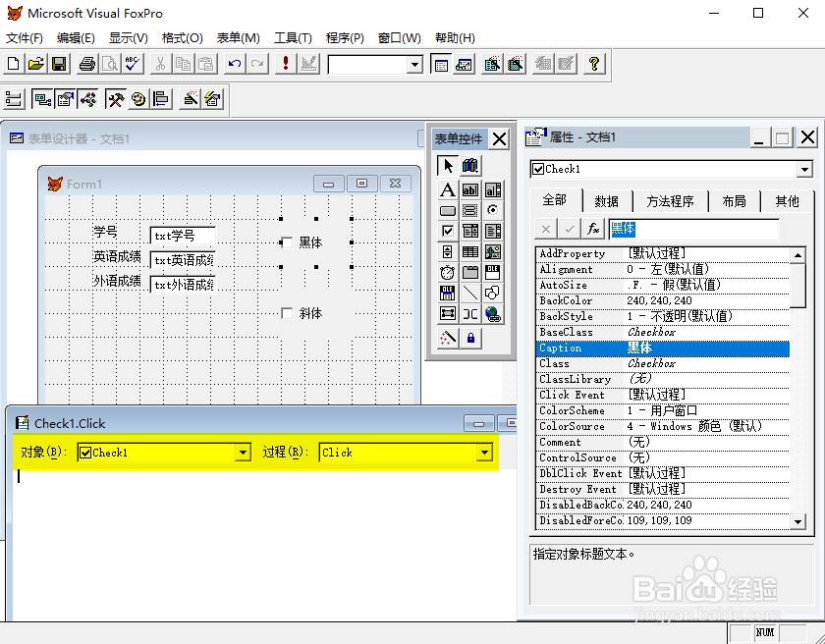Click the properties list scroll-up arrow
Screen dimensions: 825x644
pos(797,255)
